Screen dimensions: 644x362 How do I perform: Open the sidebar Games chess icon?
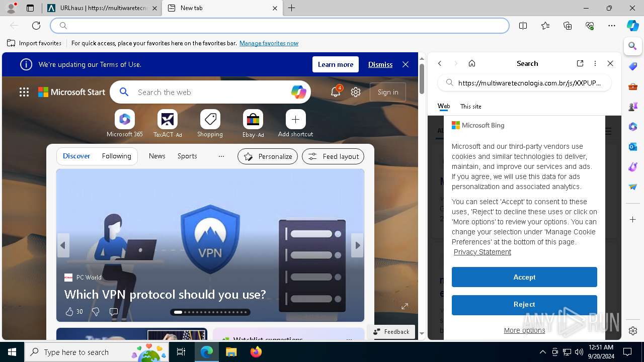pos(633,107)
